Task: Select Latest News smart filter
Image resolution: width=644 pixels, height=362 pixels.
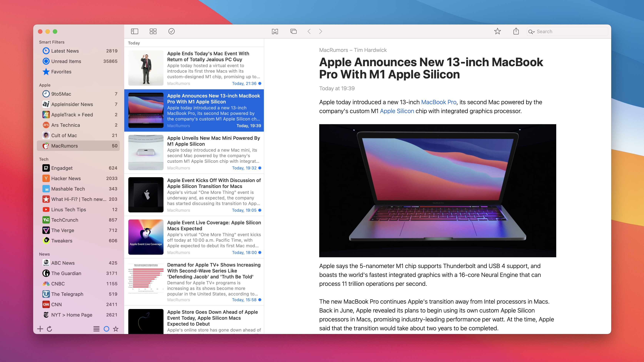Action: (78, 51)
